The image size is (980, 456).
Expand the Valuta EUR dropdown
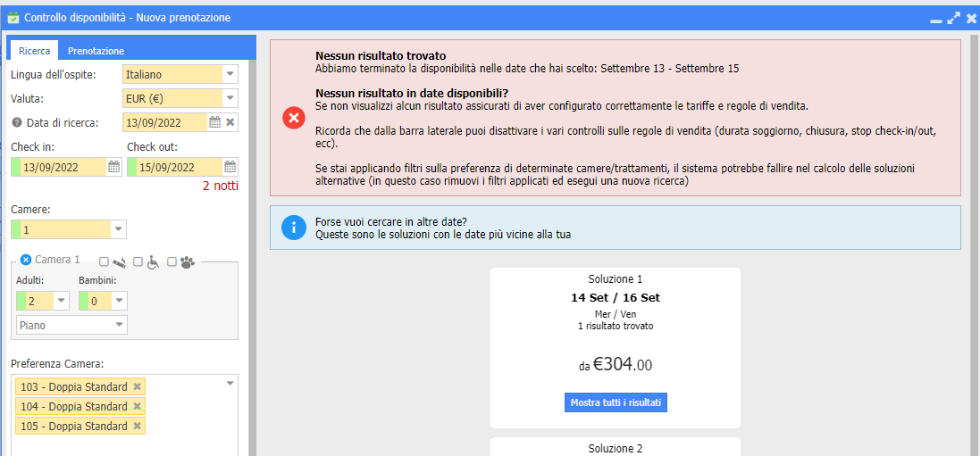230,98
